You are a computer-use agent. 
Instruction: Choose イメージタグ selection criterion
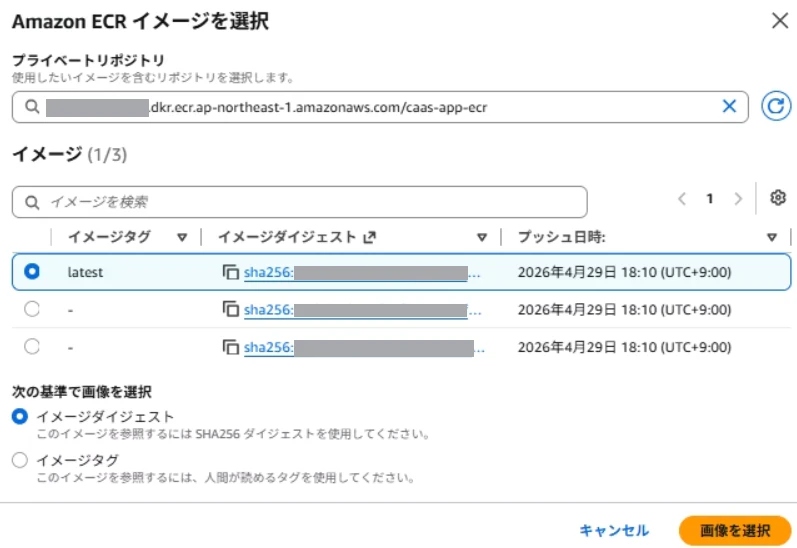pyautogui.click(x=20, y=460)
